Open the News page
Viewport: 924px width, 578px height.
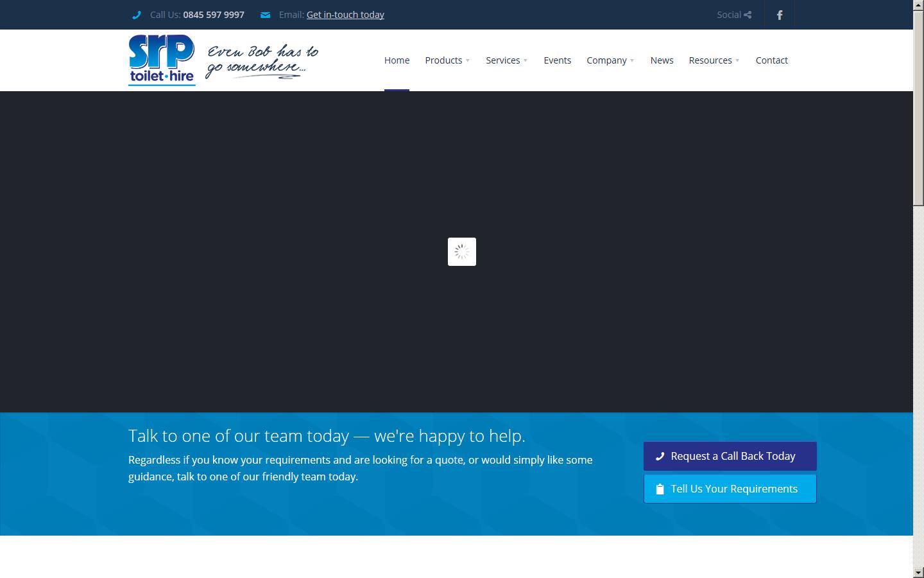pos(662,60)
